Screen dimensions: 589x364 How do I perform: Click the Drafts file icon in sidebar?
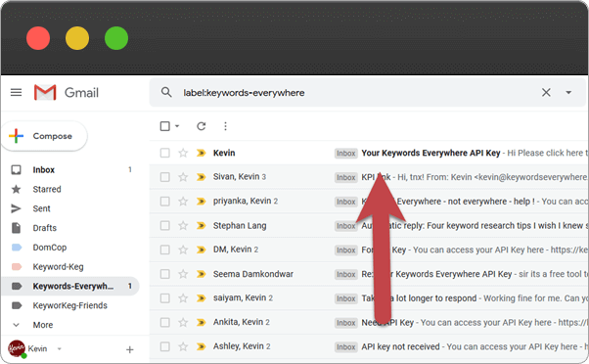pos(17,228)
